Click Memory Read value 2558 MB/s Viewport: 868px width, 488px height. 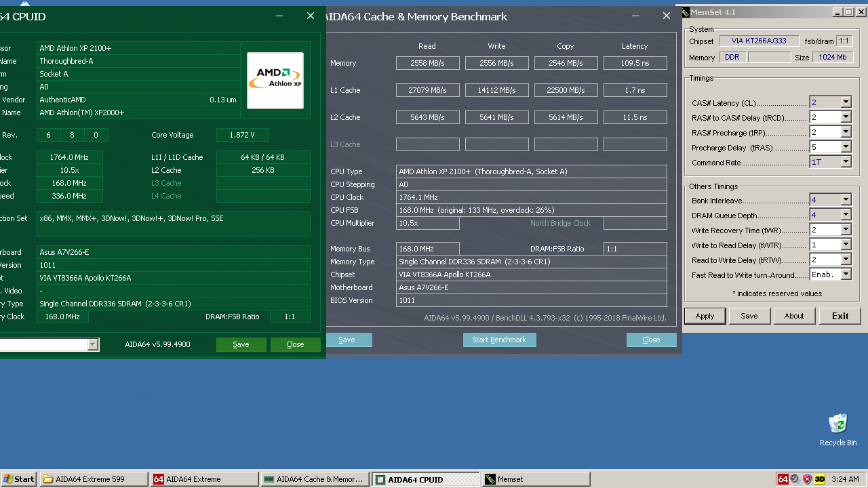tap(428, 63)
